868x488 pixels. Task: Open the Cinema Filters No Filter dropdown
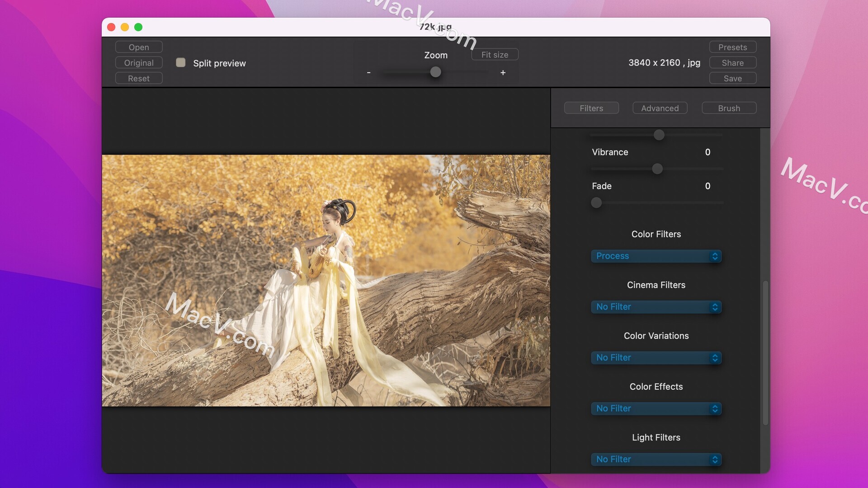click(656, 307)
